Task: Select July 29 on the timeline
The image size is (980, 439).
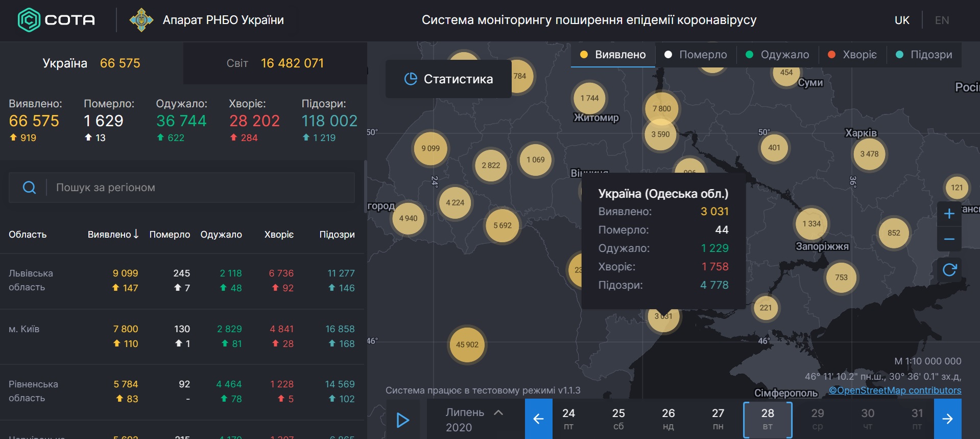Action: coord(818,419)
